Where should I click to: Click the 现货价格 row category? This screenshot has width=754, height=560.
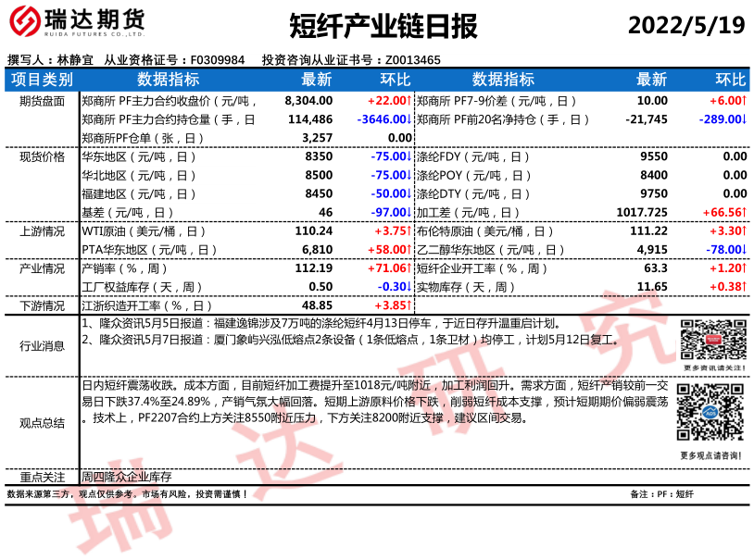click(42, 156)
